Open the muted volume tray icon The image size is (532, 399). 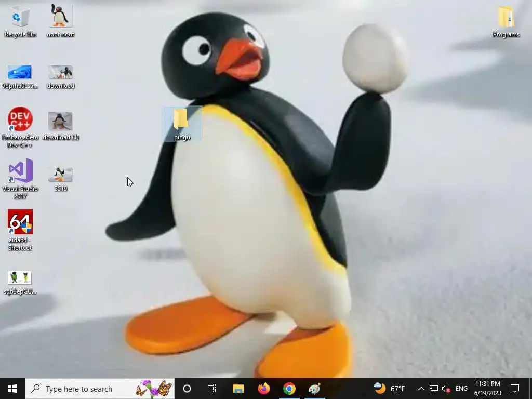point(446,389)
